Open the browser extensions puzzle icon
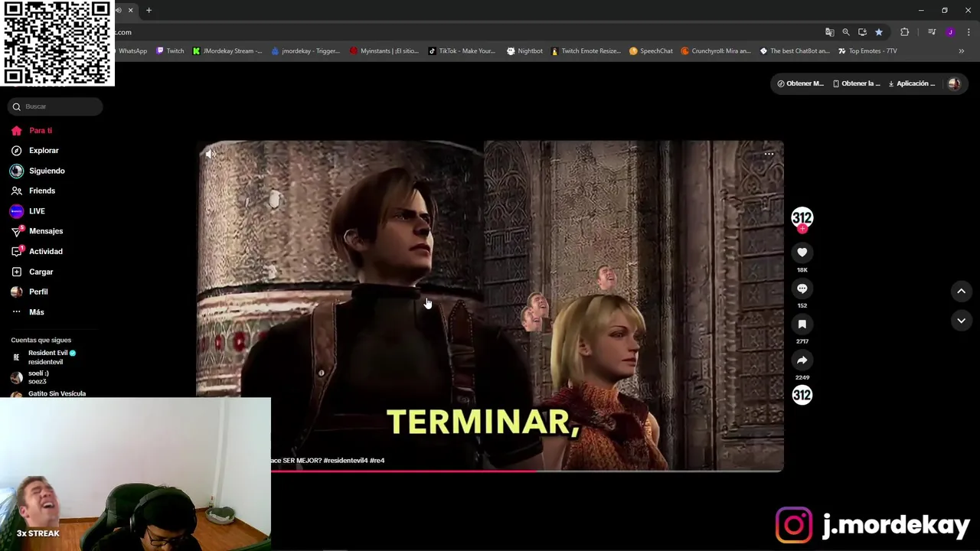The height and width of the screenshot is (551, 980). pos(904,32)
